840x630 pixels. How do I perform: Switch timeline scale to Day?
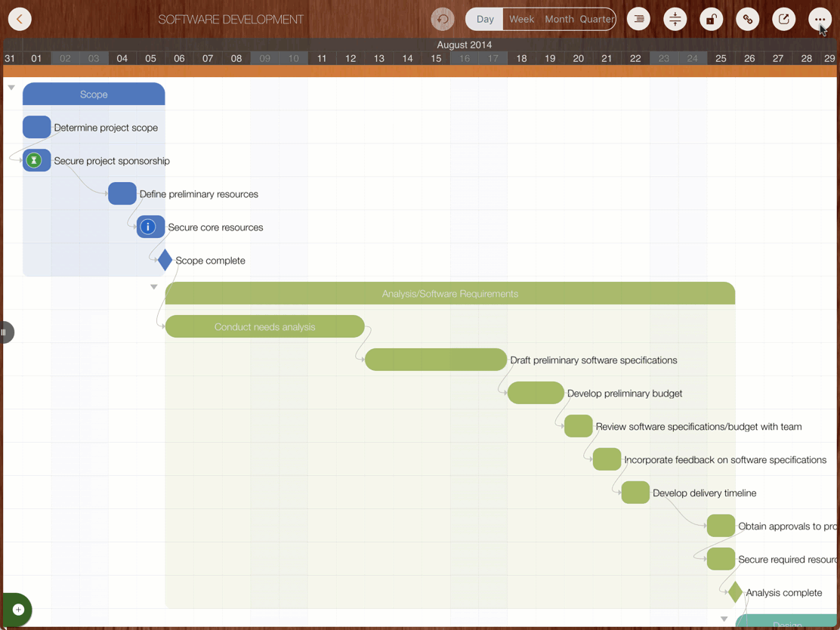point(485,19)
